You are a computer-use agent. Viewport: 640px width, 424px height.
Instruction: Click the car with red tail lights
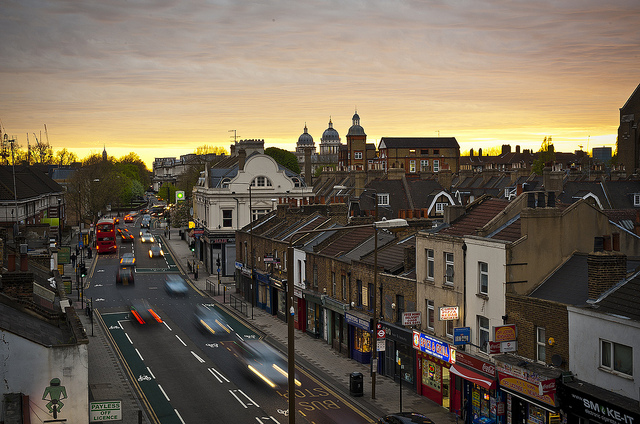click(145, 314)
